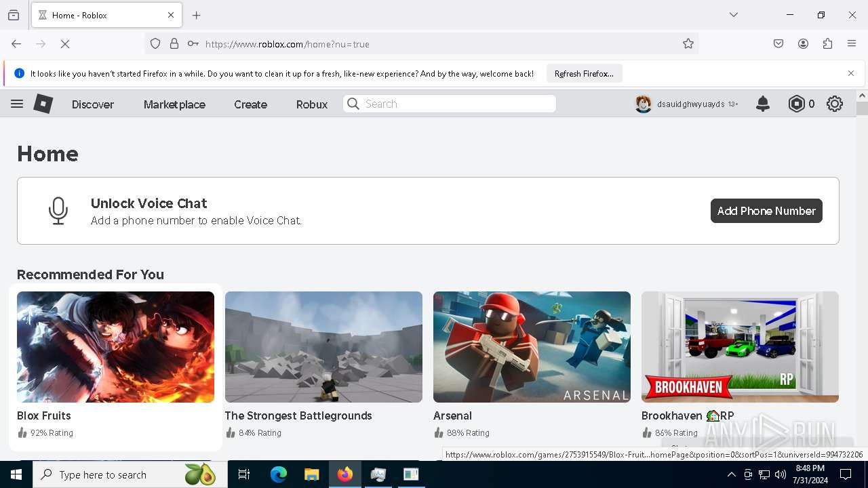Open a new browser tab
Image resolution: width=868 pixels, height=488 pixels.
(197, 15)
